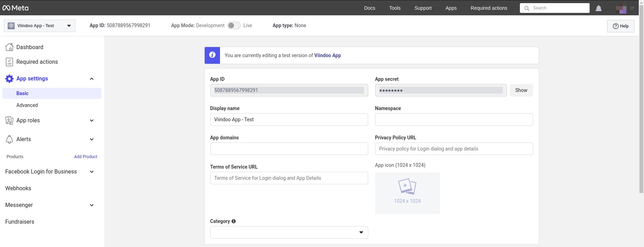Click the Namespace field

454,119
